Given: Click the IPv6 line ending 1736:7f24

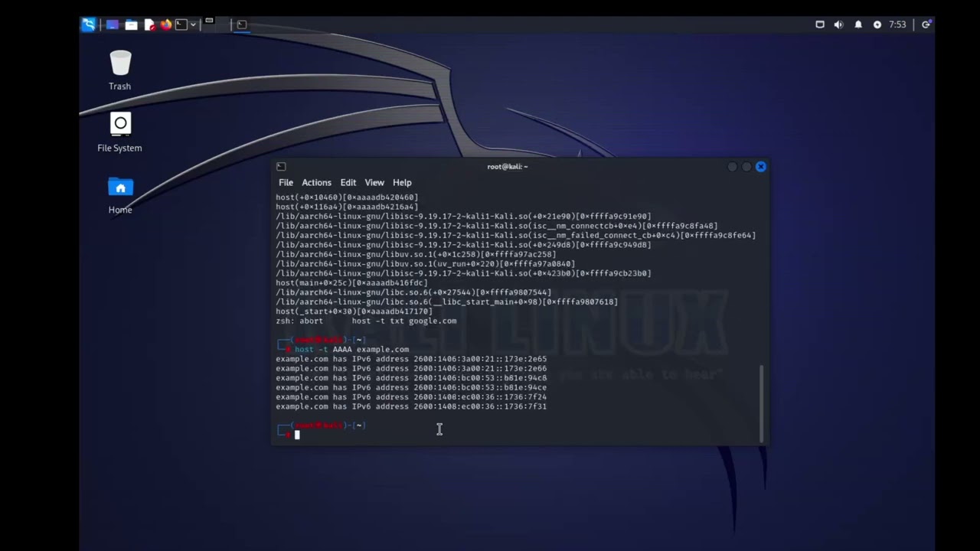Looking at the screenshot, I should coord(411,397).
